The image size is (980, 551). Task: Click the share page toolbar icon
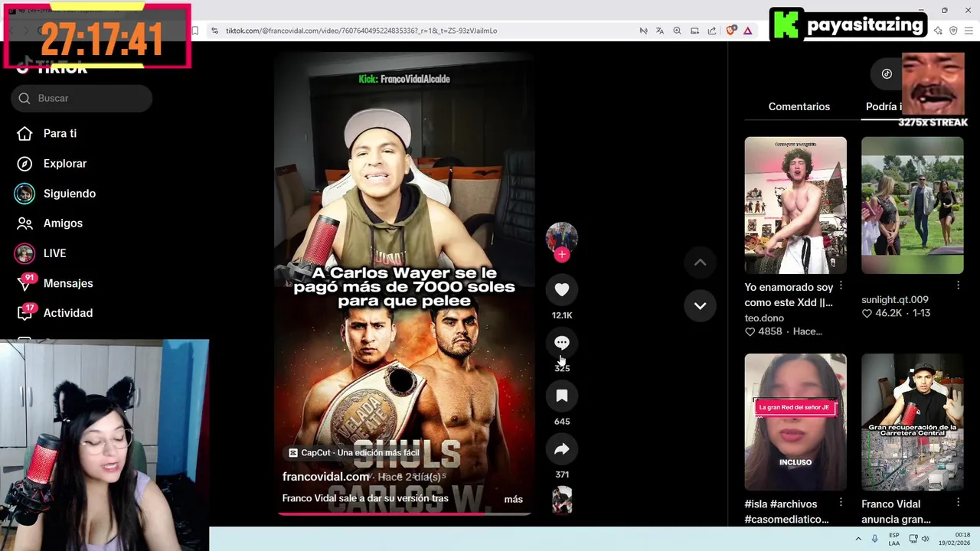coord(712,31)
